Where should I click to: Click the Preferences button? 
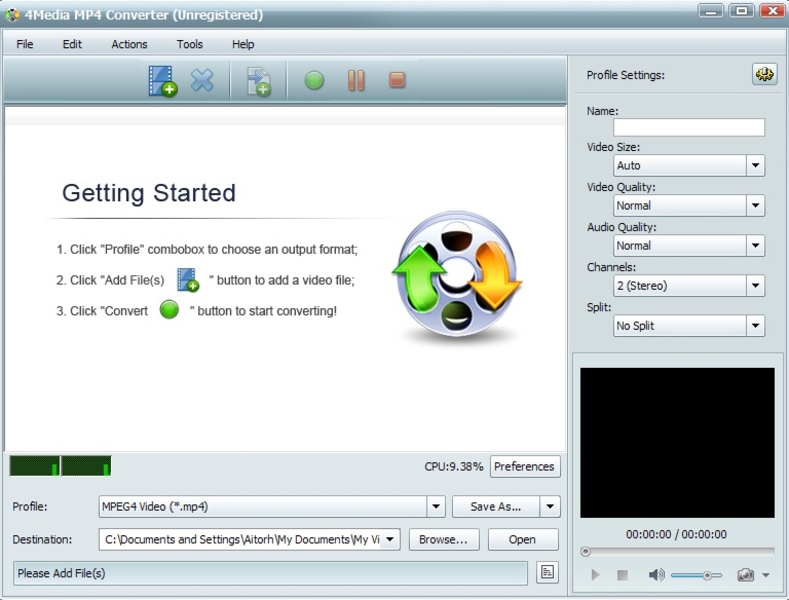[524, 466]
